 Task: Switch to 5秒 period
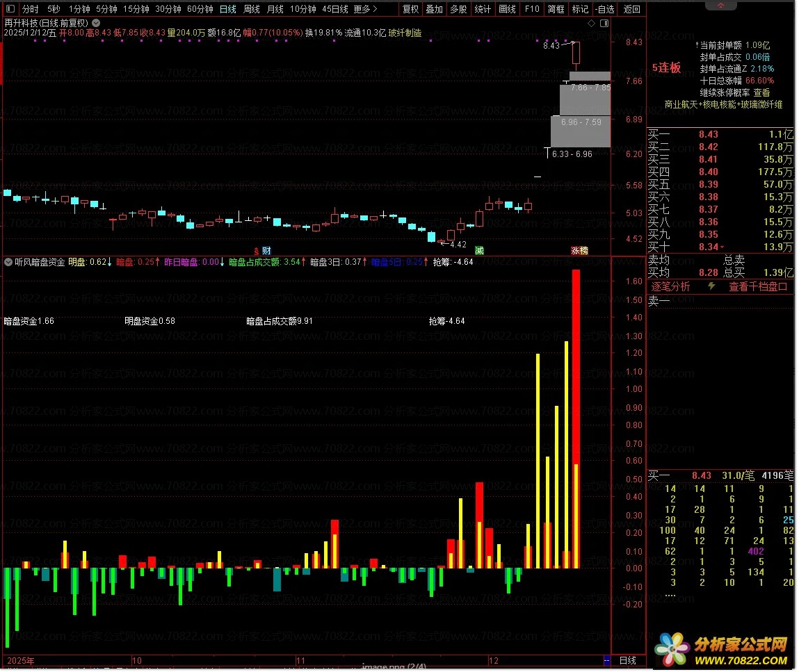pos(54,8)
